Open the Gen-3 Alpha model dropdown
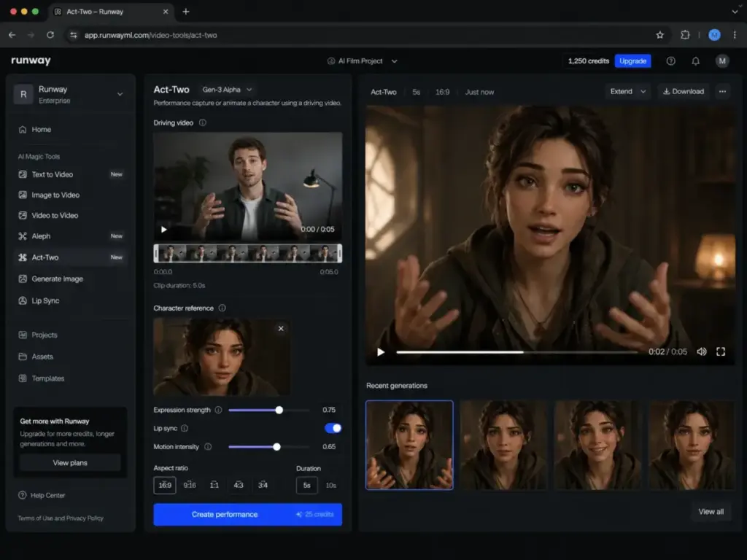This screenshot has width=747, height=560. pyautogui.click(x=227, y=90)
